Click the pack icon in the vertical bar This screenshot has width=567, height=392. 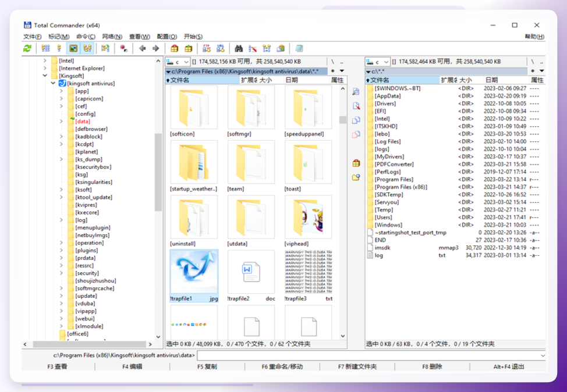point(356,163)
